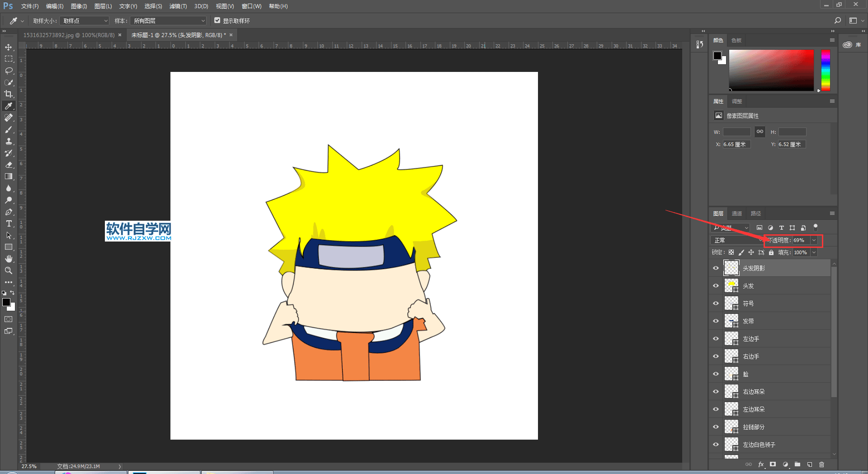Pick the Horizontal Type tool
Viewport: 868px width, 474px height.
tap(9, 224)
